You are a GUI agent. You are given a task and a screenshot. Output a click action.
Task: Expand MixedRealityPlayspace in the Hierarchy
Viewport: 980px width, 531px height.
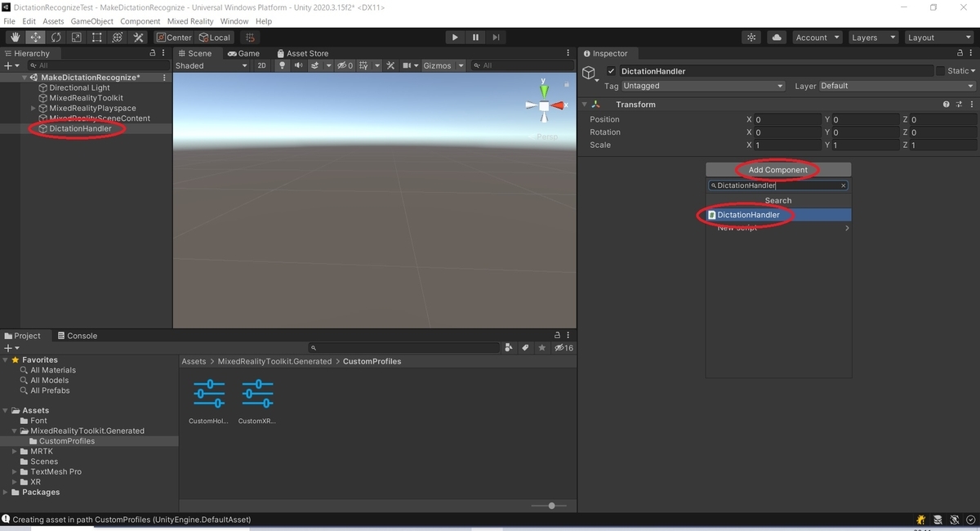[33, 108]
